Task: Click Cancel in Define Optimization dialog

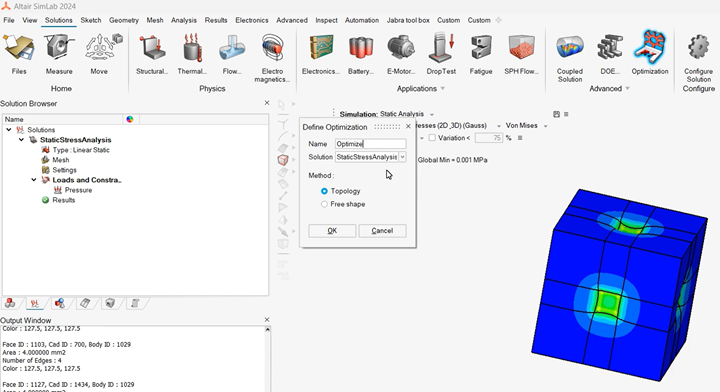Action: click(x=382, y=230)
